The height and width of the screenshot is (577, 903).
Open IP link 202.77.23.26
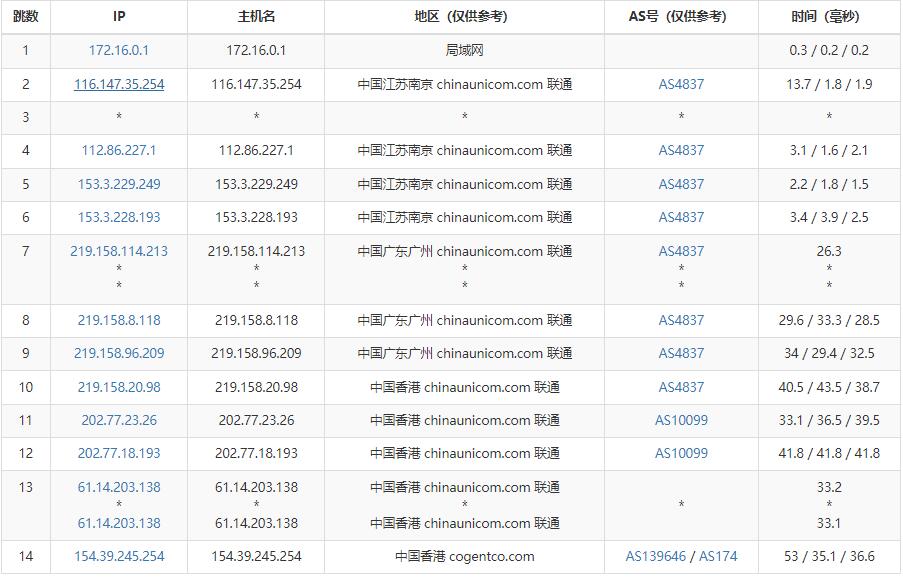coord(119,420)
